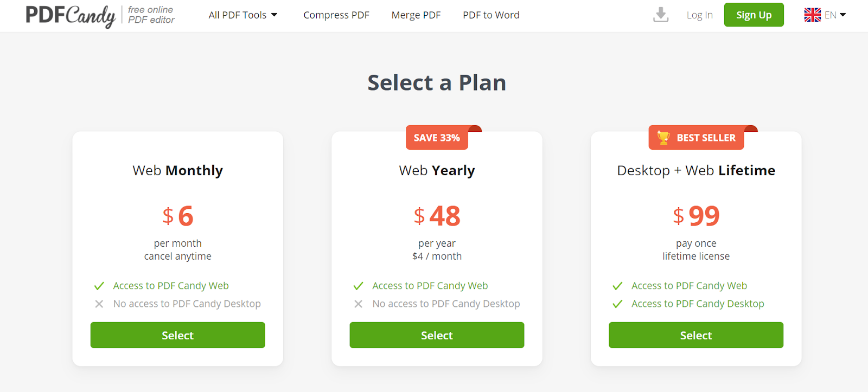Click the UK flag language icon
Screen dimensions: 868x392
[812, 15]
